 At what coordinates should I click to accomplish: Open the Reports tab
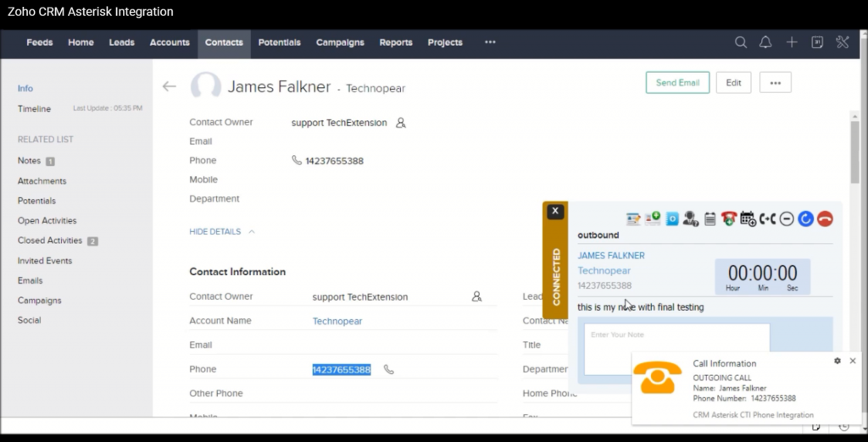396,42
